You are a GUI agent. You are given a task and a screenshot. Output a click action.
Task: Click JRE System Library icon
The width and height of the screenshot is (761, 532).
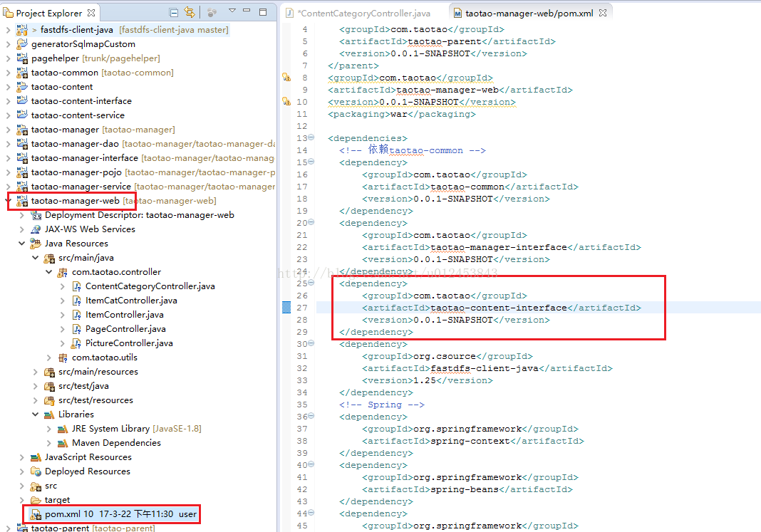point(63,429)
